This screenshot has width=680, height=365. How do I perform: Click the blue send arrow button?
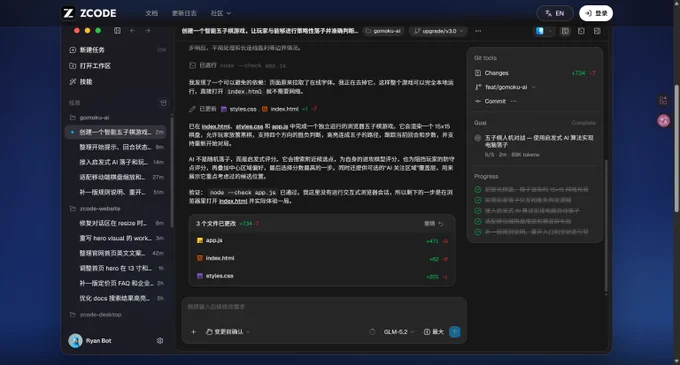[x=454, y=332]
